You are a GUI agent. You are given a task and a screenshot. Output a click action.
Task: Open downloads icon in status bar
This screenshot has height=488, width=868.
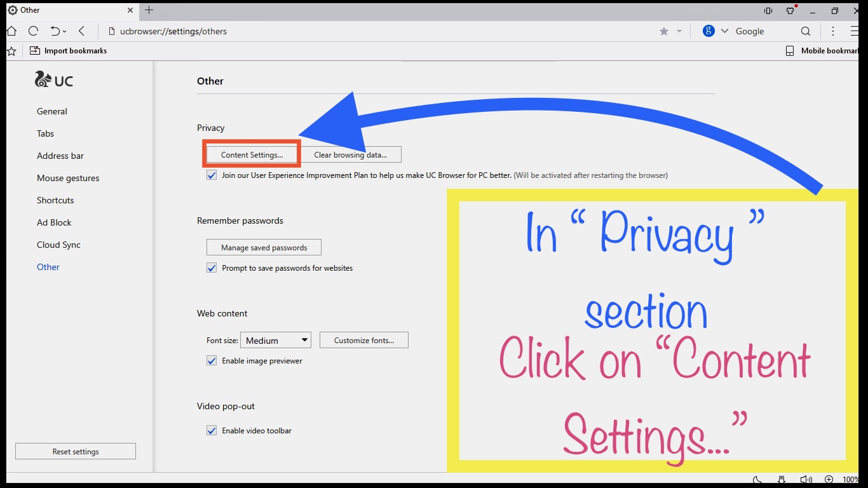[782, 480]
